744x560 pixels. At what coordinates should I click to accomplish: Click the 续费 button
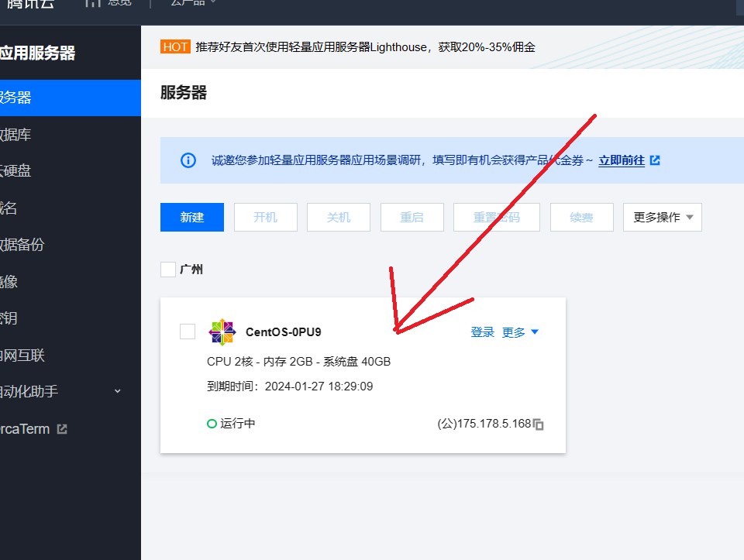click(582, 217)
